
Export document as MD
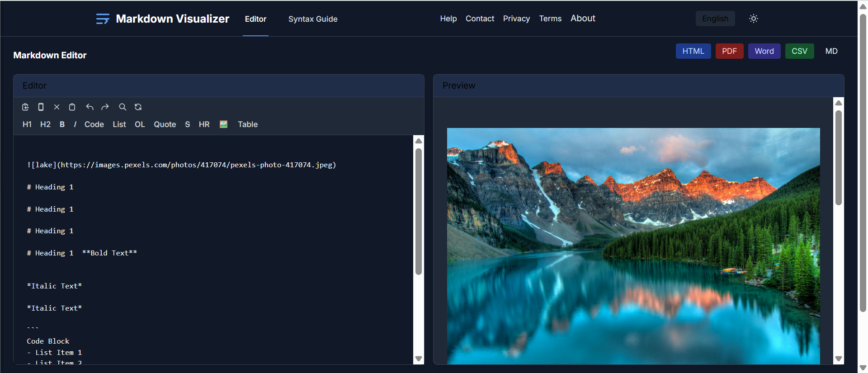[x=831, y=51]
